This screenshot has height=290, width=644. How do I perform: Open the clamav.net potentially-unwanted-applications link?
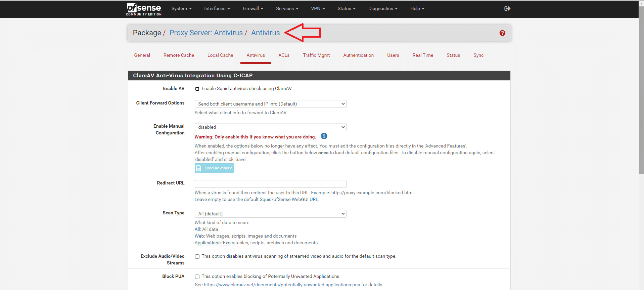click(282, 285)
